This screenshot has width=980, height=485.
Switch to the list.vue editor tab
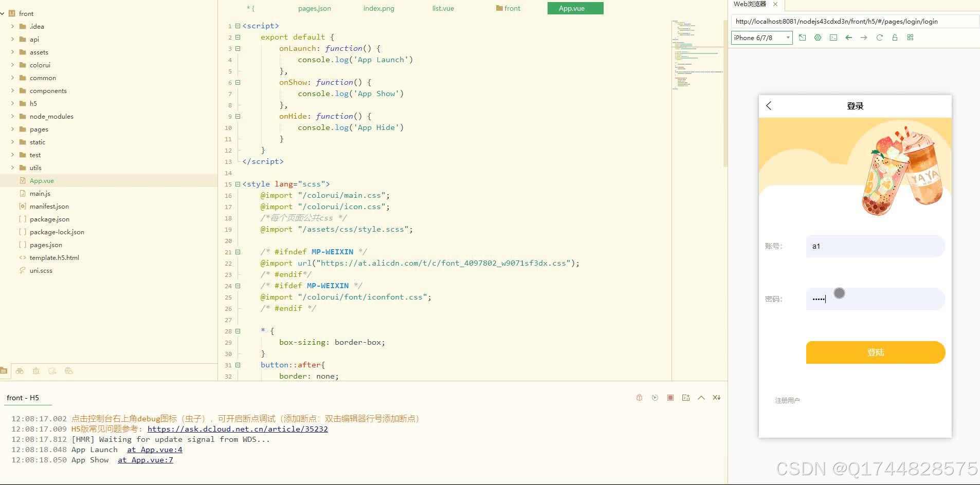(443, 8)
